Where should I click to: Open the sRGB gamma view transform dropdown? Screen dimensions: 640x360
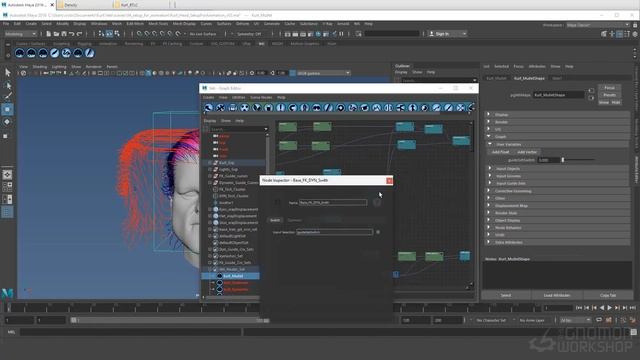(324, 73)
